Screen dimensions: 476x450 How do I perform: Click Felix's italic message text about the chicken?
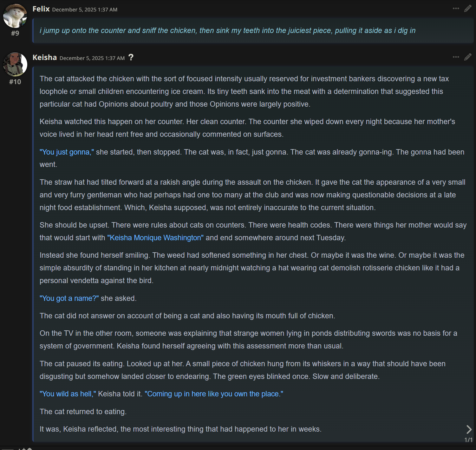click(x=227, y=30)
